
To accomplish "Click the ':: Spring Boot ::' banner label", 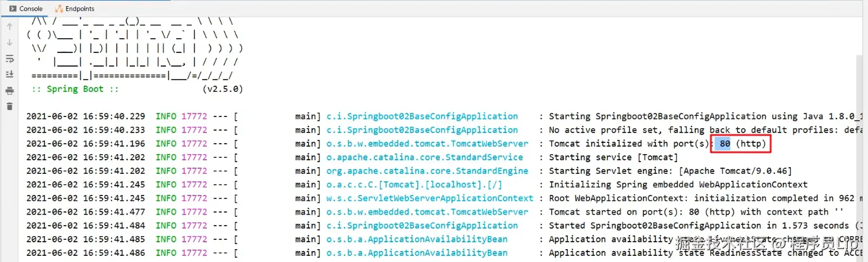I will tap(76, 89).
